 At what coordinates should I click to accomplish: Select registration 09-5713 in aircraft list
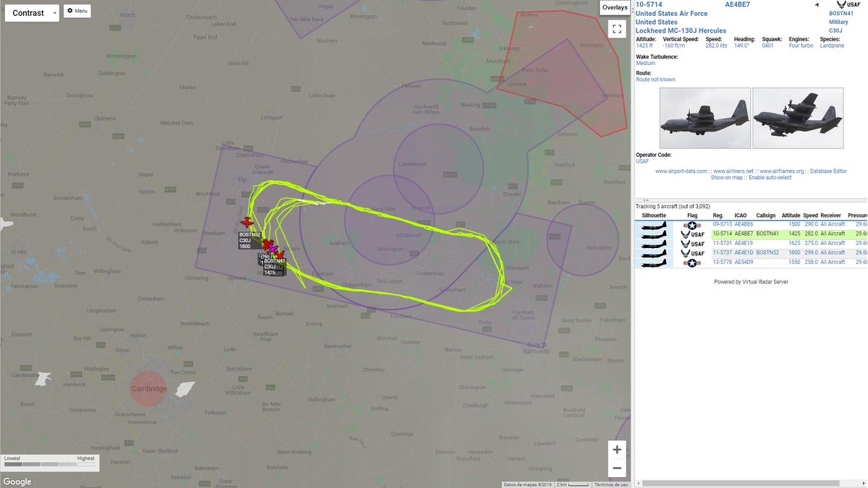pyautogui.click(x=722, y=225)
